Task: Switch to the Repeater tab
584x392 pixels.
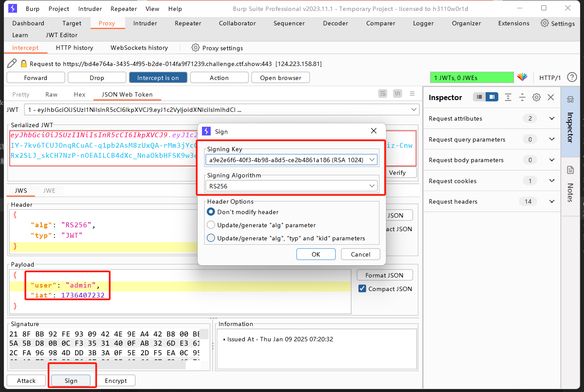Action: coord(188,23)
